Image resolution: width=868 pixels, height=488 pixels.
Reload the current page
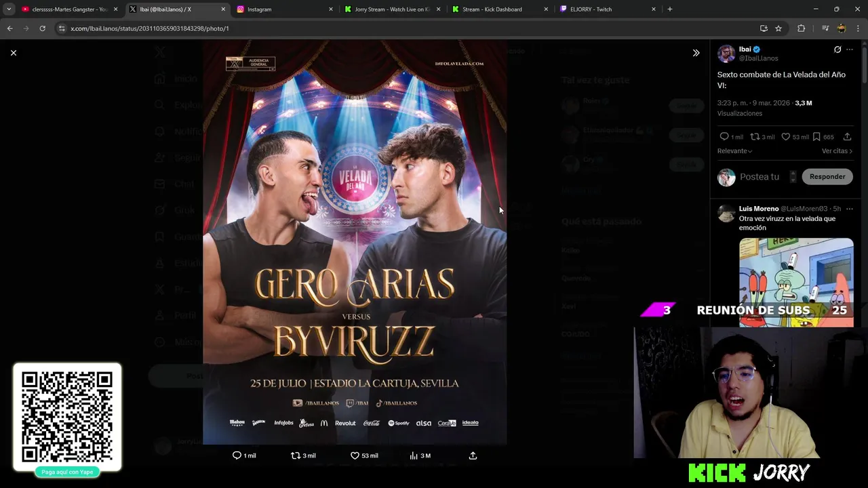pyautogui.click(x=42, y=28)
